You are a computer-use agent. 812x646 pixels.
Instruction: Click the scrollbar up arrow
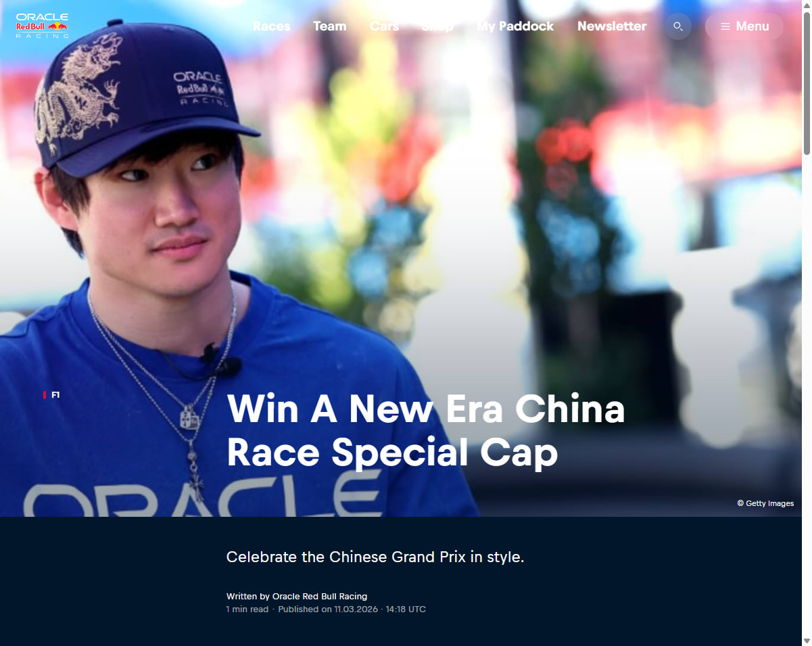807,5
